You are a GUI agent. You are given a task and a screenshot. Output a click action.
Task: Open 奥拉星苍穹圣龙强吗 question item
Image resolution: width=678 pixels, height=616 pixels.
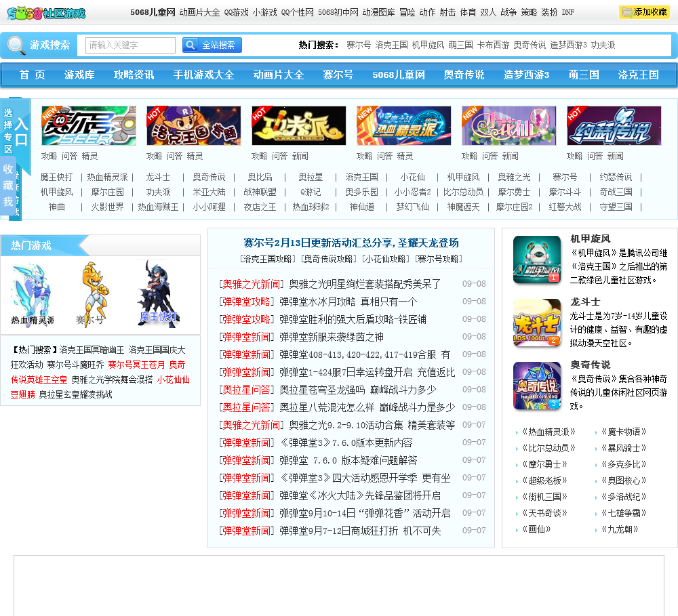[x=357, y=390]
